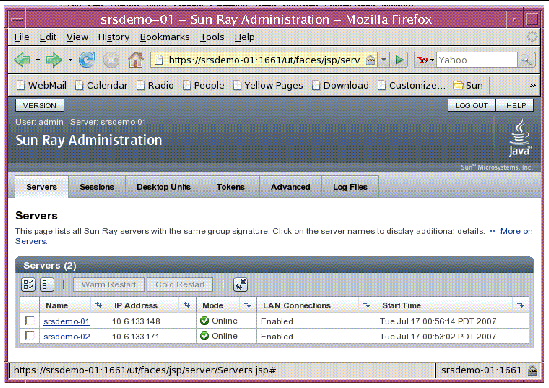Click the Online status icon for srsdemo-02
This screenshot has width=549, height=388.
point(204,336)
